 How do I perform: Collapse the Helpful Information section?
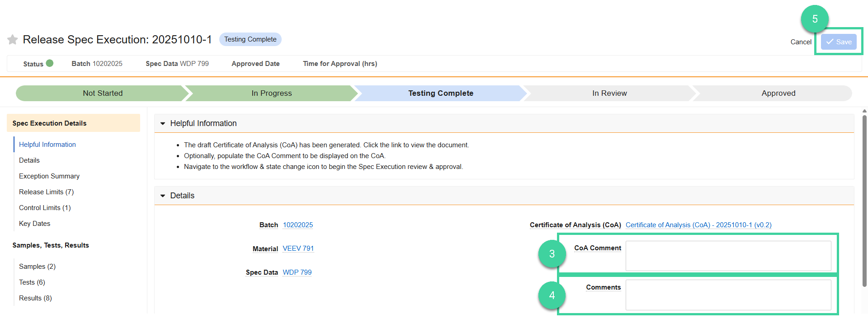pos(163,123)
